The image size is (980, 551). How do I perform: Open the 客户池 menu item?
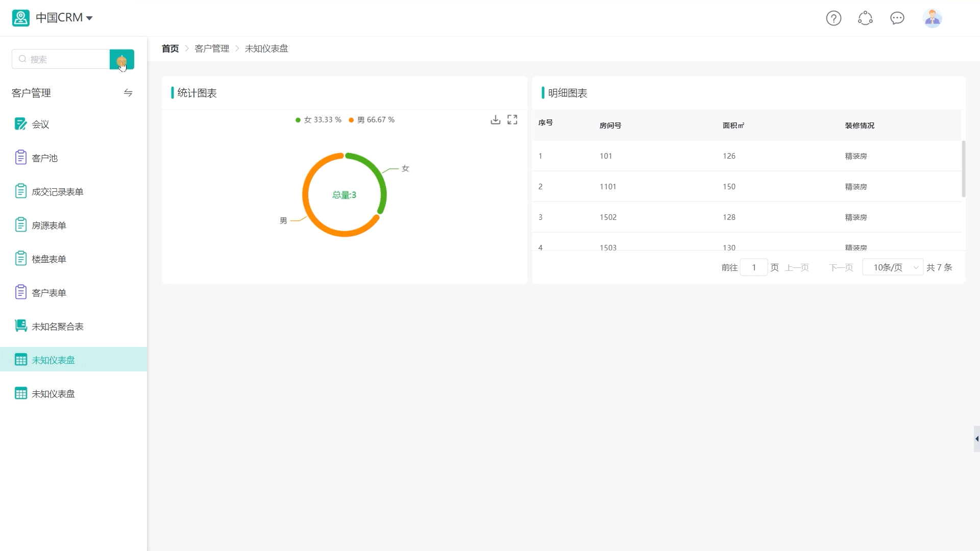click(x=73, y=158)
